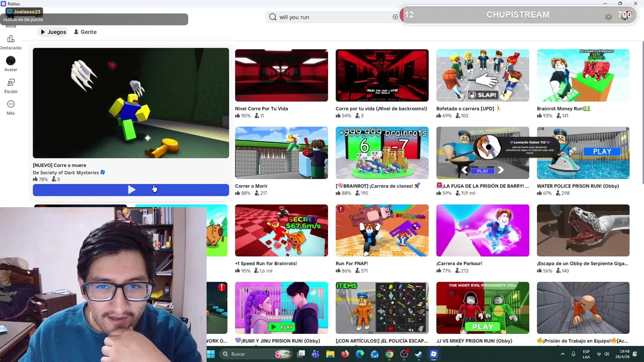The image size is (644, 362).
Task: Open the Destacadas charts section in sidebar
Action: (11, 42)
